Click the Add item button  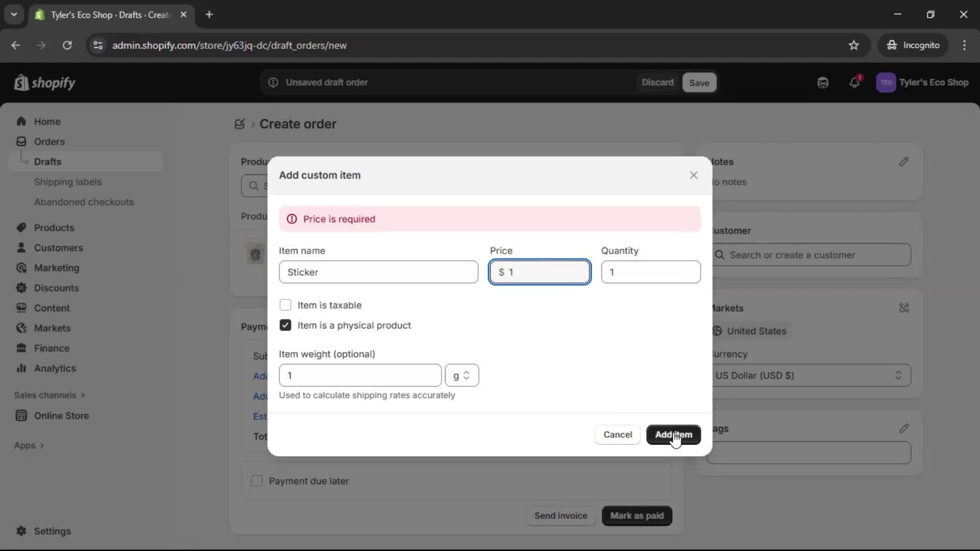point(673,435)
